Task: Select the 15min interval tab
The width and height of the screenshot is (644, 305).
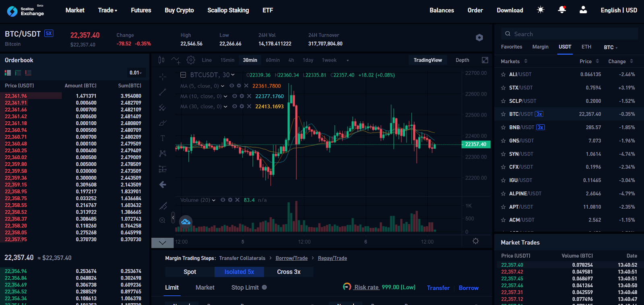Action: click(227, 60)
